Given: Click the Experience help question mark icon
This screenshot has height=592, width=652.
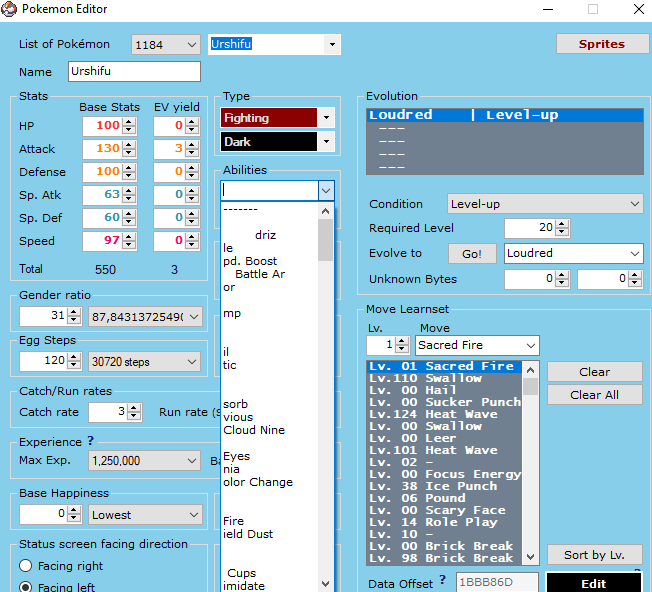Looking at the screenshot, I should click(x=91, y=441).
